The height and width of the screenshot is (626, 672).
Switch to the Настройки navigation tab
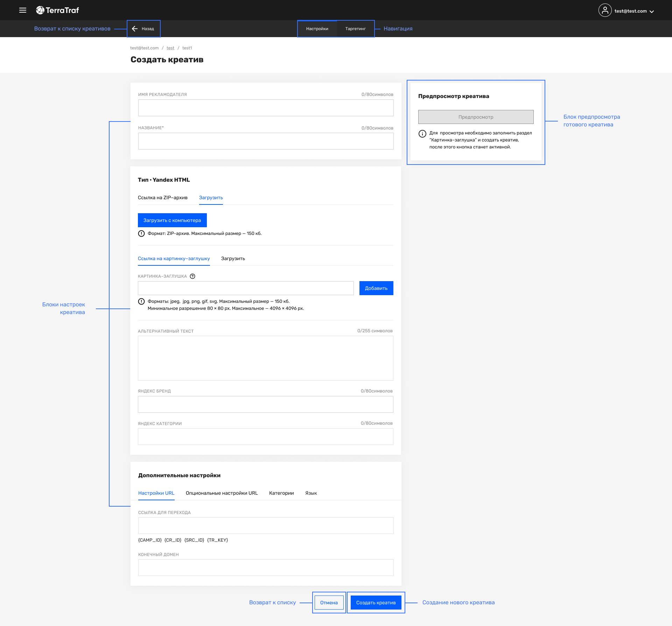317,29
